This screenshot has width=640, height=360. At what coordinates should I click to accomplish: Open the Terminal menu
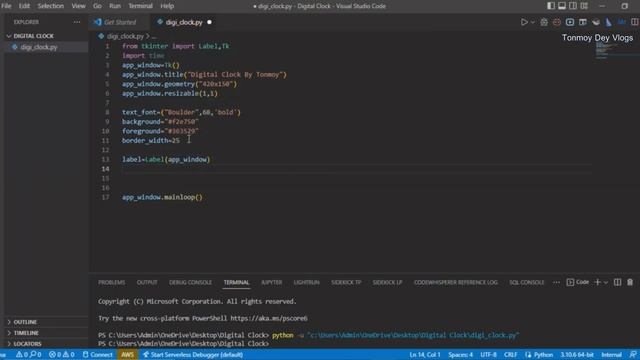pyautogui.click(x=140, y=6)
